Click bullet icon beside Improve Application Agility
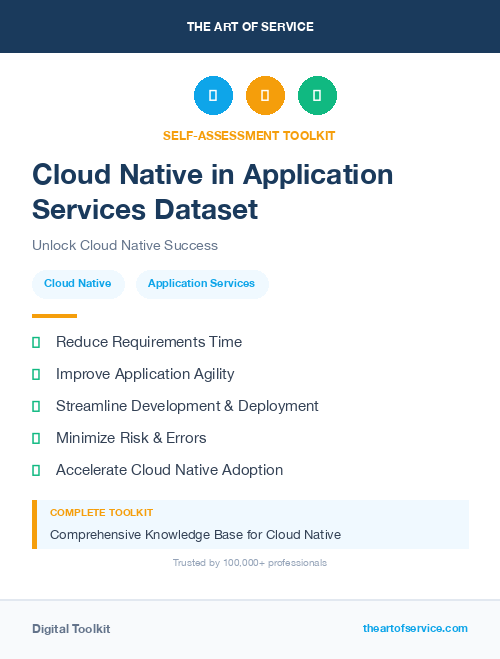The height and width of the screenshot is (659, 500). click(36, 374)
